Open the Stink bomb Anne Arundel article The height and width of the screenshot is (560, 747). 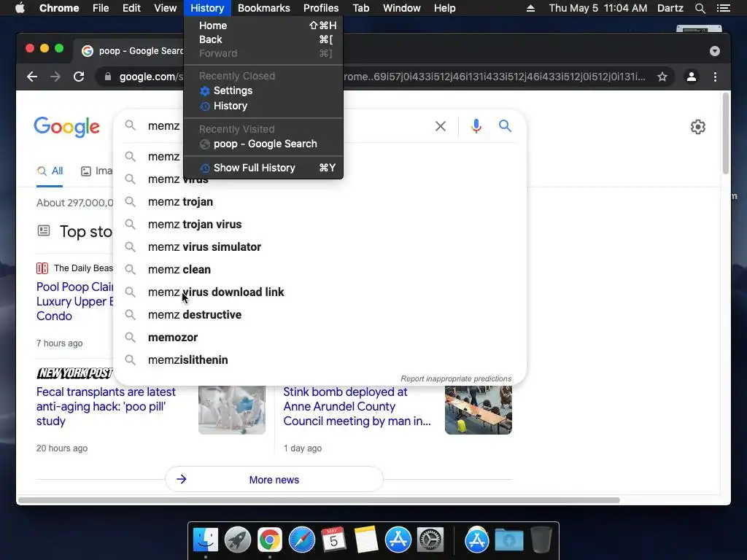[x=357, y=406]
